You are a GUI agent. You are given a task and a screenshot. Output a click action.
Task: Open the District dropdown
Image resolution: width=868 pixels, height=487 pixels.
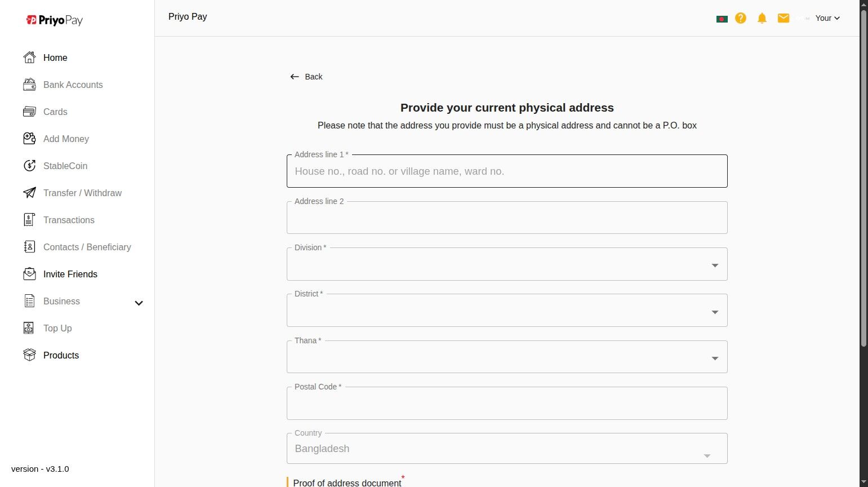pos(507,311)
